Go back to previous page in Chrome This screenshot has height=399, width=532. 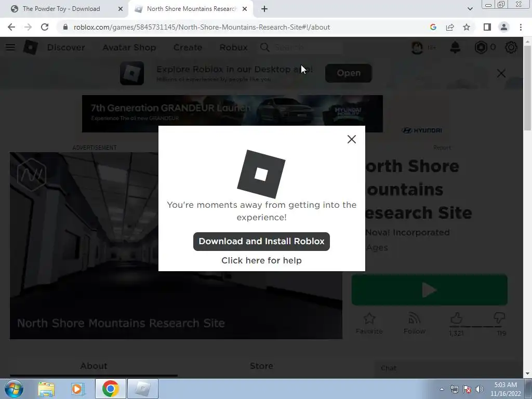(x=11, y=27)
